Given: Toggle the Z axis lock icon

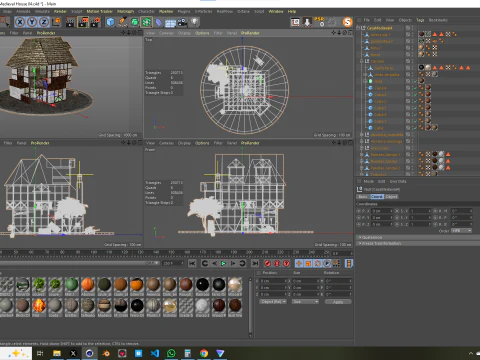Looking at the screenshot, I should [x=44, y=22].
